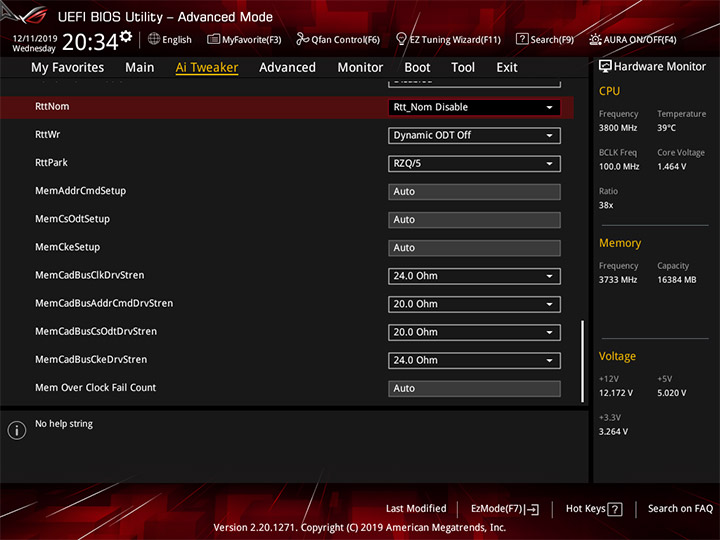Switch to EzMode(F7) label
Viewport: 720px width, 540px height.
tap(496, 509)
